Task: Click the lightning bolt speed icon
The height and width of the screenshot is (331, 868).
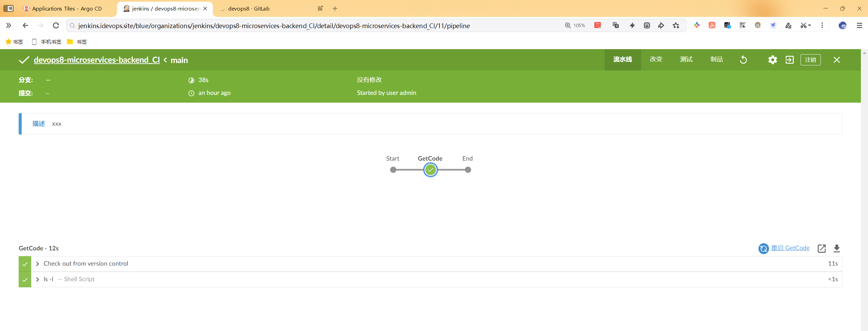Action: coord(632,25)
